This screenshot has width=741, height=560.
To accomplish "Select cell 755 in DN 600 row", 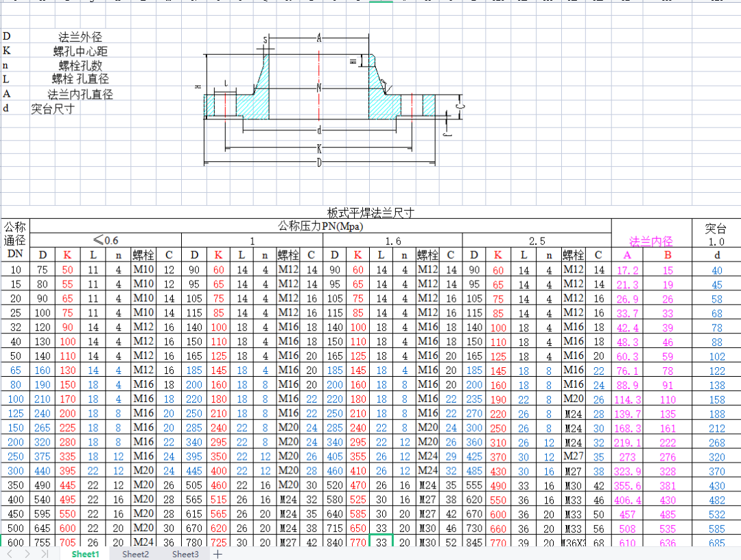I will tap(42, 542).
